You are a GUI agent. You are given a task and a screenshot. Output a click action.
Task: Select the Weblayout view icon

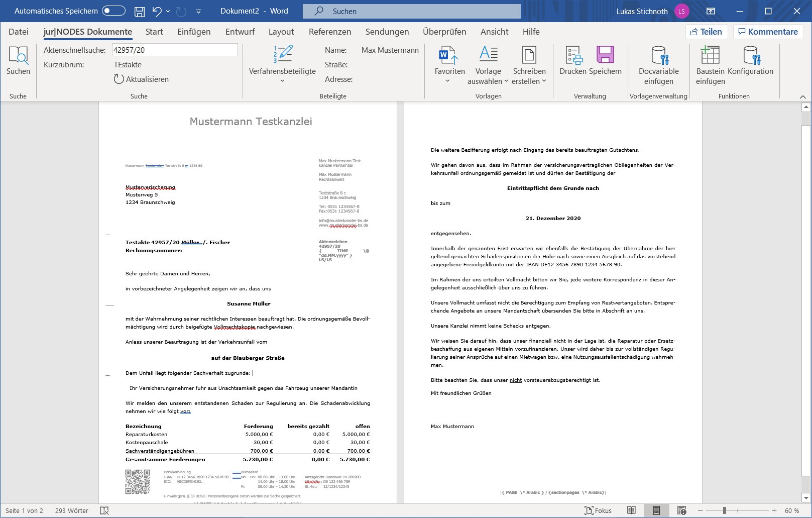681,510
